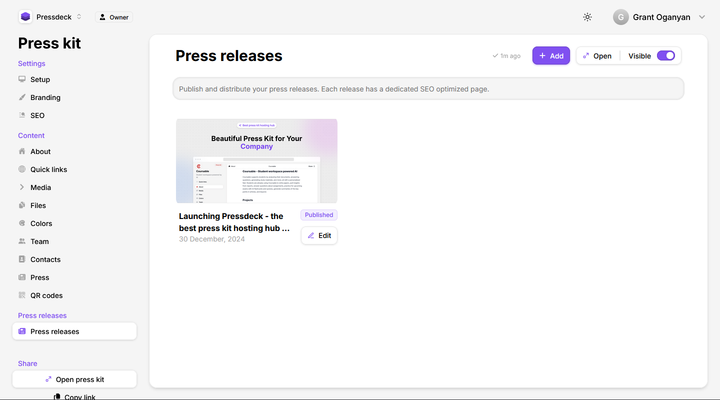
Task: Click the Team people icon in sidebar
Action: (x=22, y=242)
